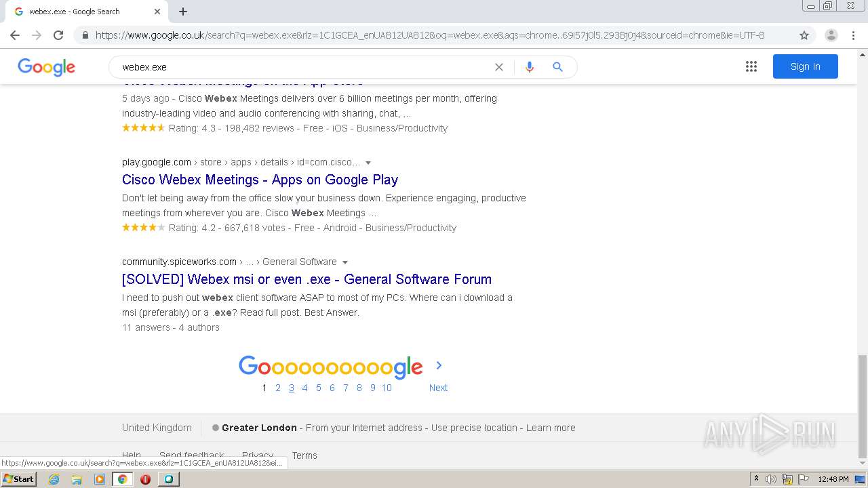Clear the search box with the X icon
The width and height of the screenshot is (868, 488).
point(499,67)
